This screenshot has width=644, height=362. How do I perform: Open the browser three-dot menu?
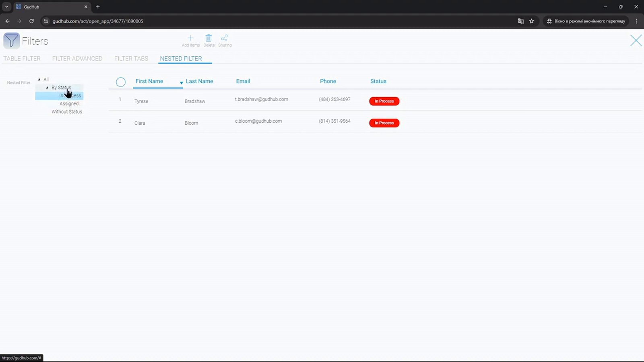(636, 21)
